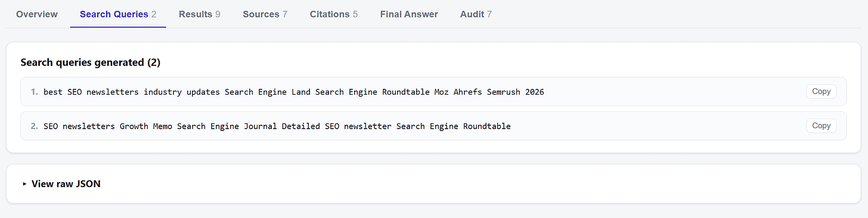This screenshot has width=868, height=218.
Task: Open the Citations tab
Action: tap(334, 14)
